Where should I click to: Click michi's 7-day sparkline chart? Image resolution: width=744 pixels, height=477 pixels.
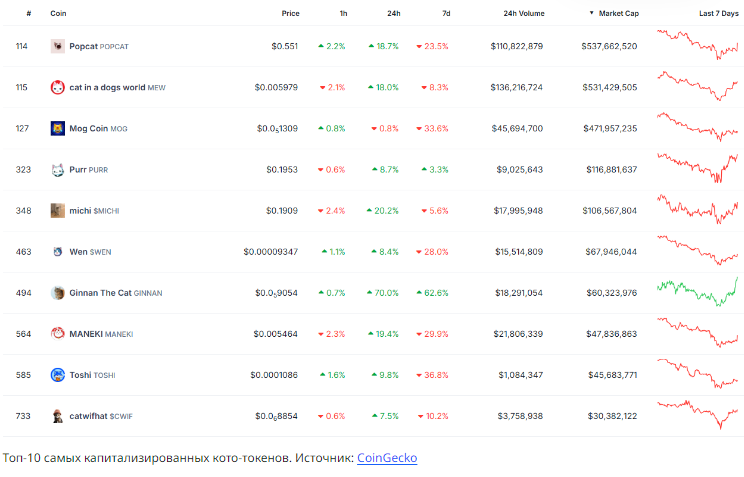(698, 209)
